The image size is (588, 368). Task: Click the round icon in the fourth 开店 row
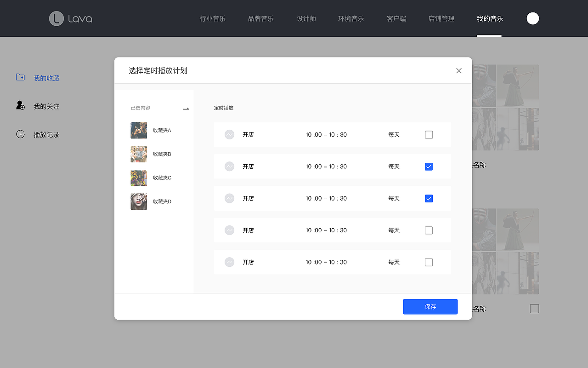click(x=229, y=230)
